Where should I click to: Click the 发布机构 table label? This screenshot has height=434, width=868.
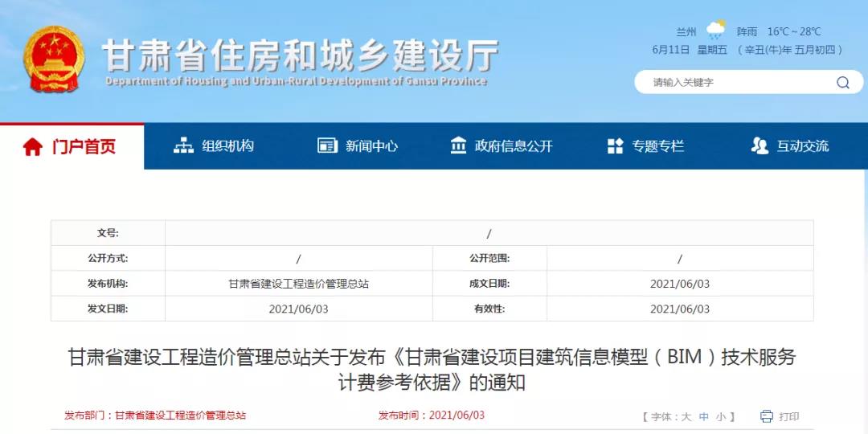(108, 284)
